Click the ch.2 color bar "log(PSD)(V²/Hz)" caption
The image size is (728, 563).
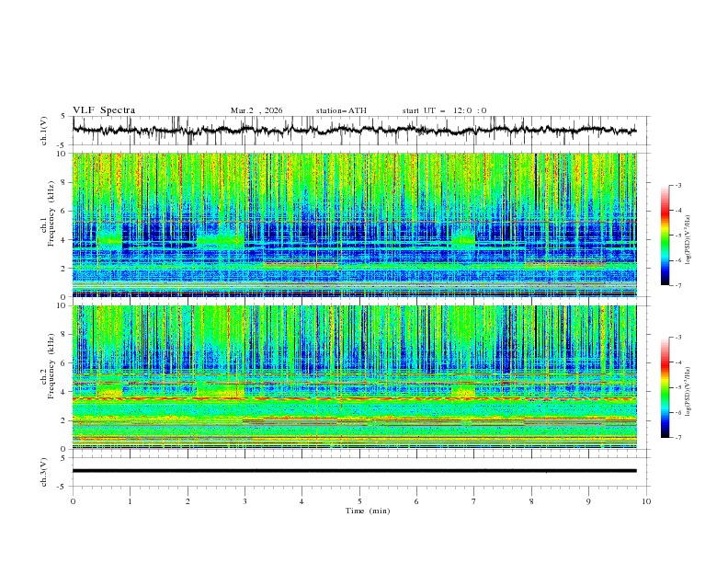(x=688, y=392)
